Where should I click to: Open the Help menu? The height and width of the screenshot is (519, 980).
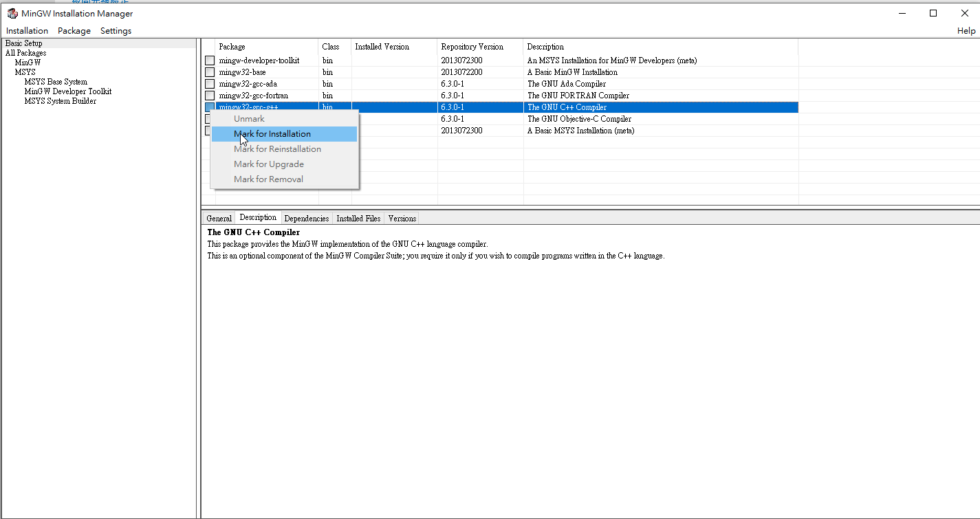click(x=966, y=31)
